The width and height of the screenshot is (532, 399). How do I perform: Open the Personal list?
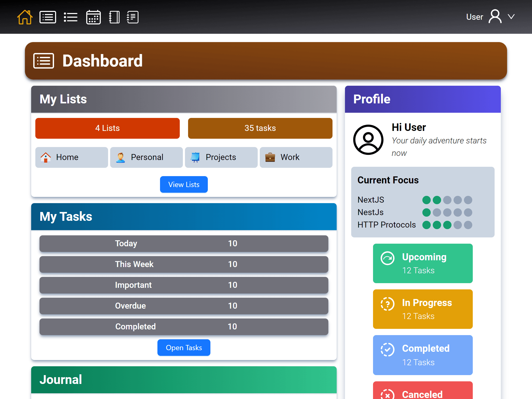click(x=147, y=157)
